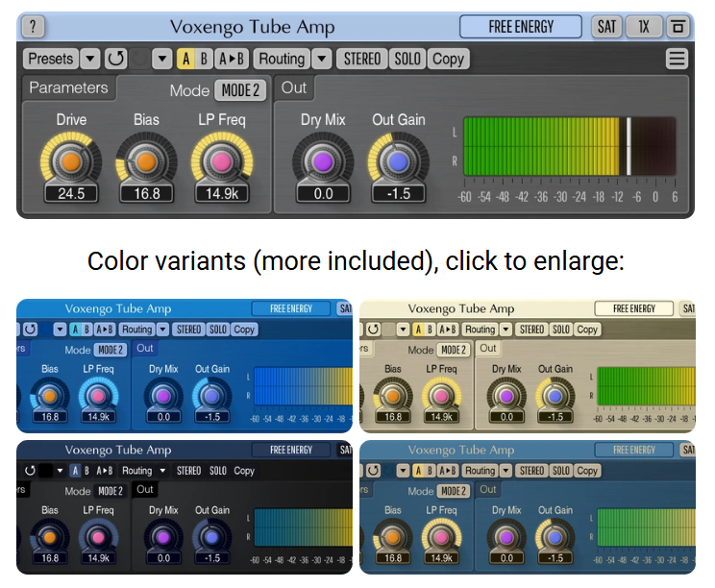
Task: Click the LP Freq value 14.9k field
Action: [x=222, y=194]
